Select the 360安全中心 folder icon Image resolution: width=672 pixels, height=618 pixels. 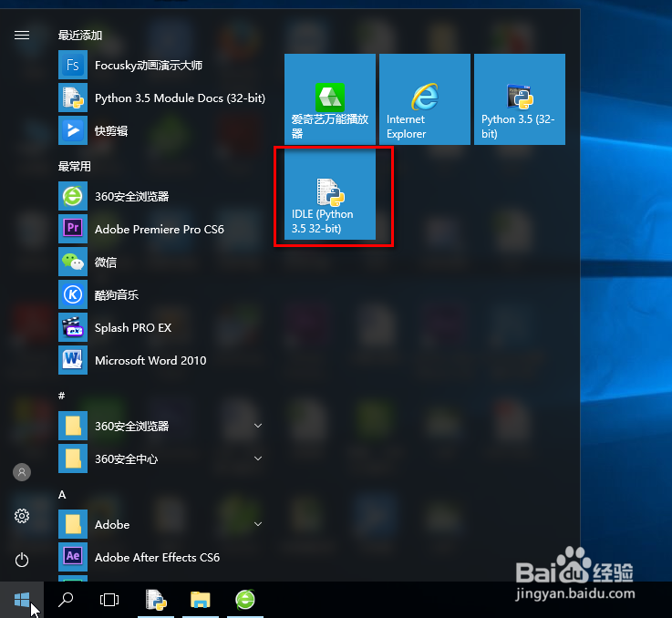click(x=73, y=458)
